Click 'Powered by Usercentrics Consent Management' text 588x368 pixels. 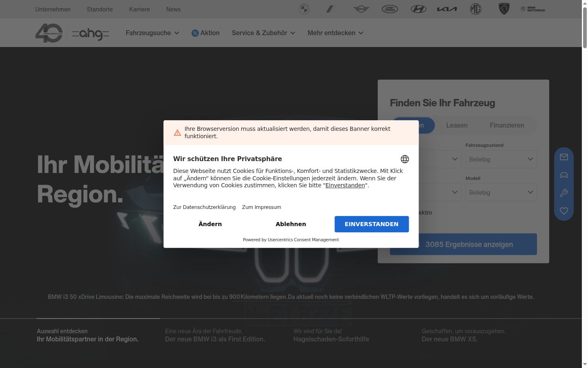291,240
